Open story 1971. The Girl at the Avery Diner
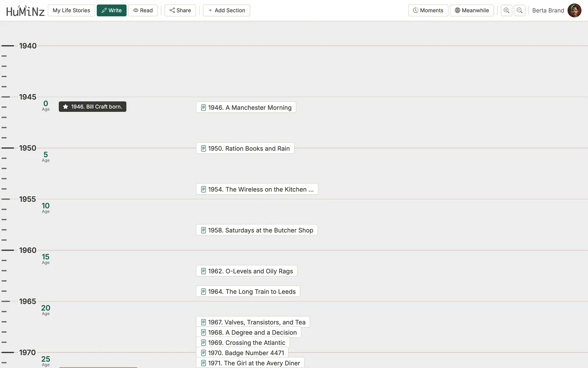The height and width of the screenshot is (368, 588). click(x=250, y=363)
